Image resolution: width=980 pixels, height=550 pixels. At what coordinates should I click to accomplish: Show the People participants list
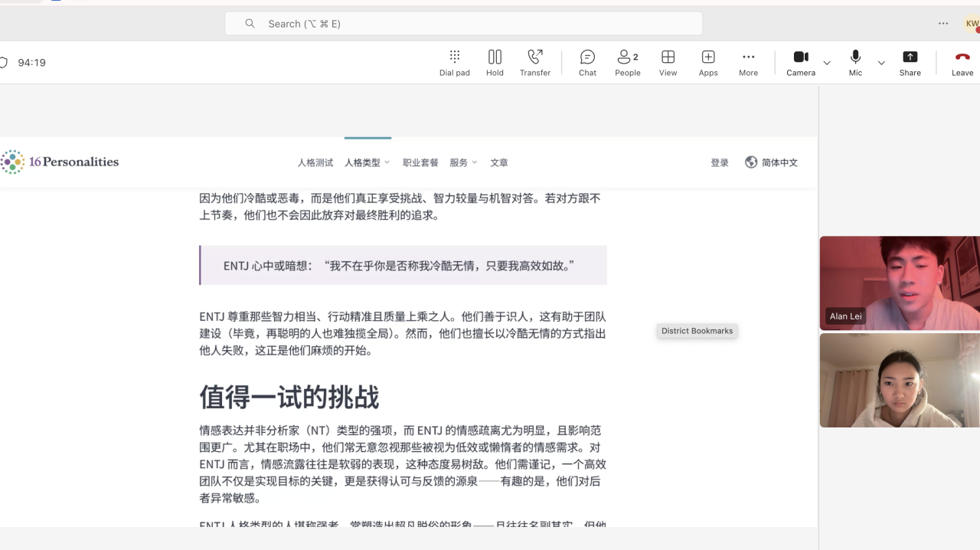click(627, 62)
